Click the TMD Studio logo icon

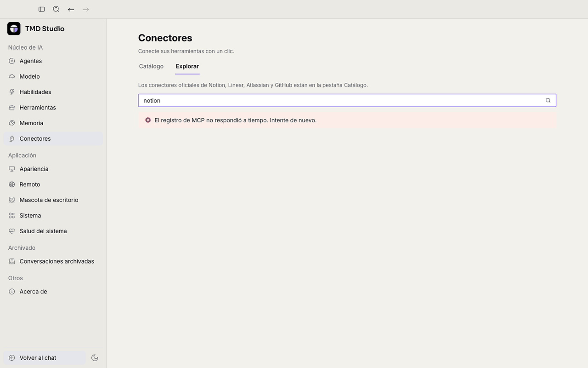(x=14, y=29)
